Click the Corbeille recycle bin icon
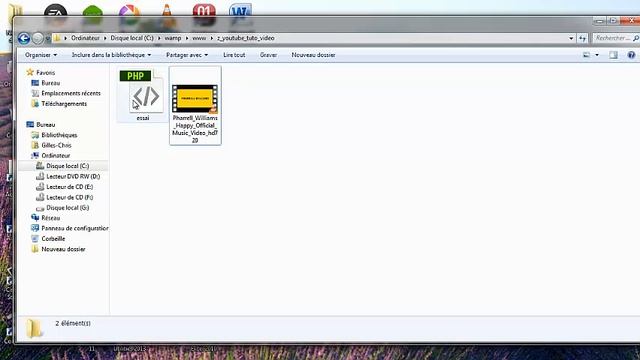Viewport: 640px width, 360px height. [x=35, y=238]
